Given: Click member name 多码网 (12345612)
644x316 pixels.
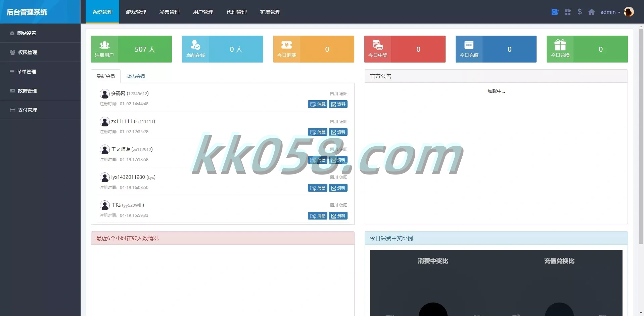Looking at the screenshot, I should click(130, 93).
